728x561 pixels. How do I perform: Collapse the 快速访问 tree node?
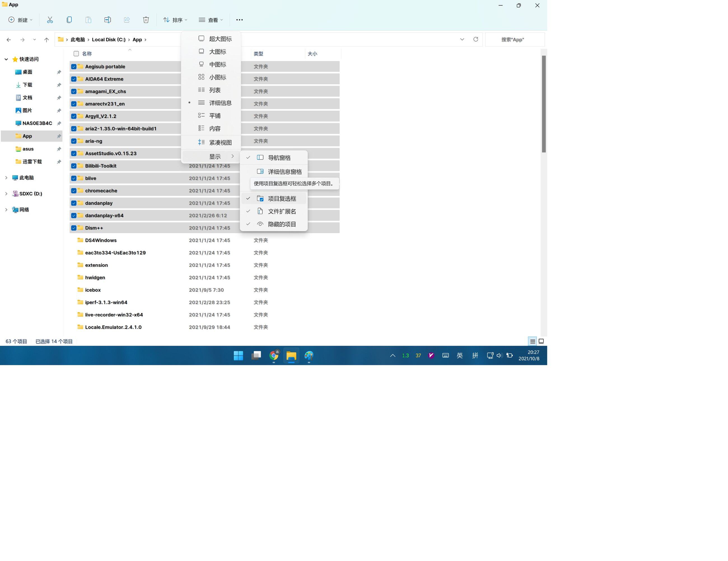point(6,59)
